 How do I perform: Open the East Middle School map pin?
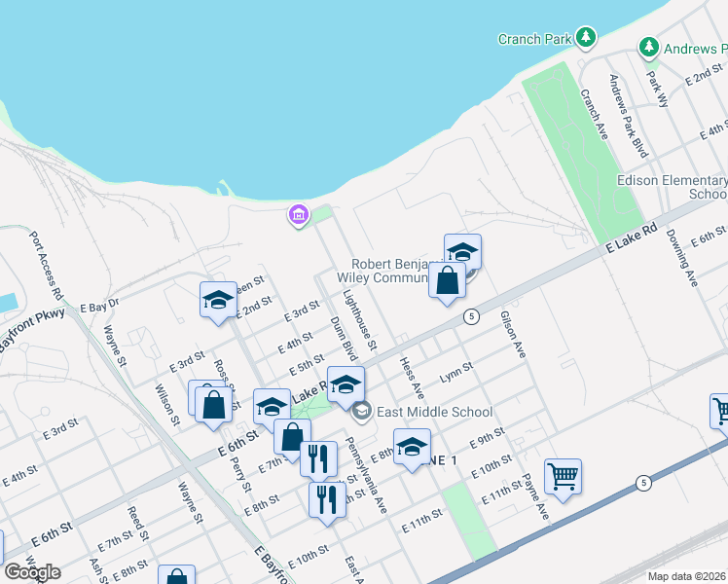362,412
